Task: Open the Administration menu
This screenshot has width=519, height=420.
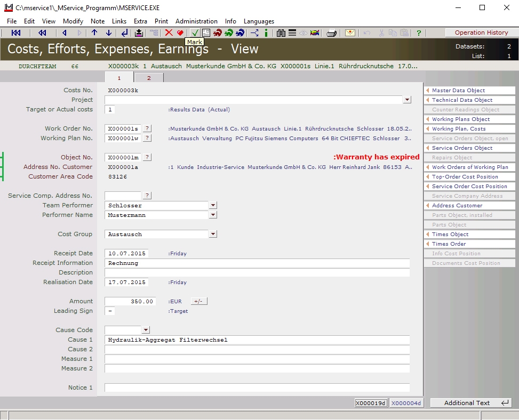Action: [x=196, y=21]
